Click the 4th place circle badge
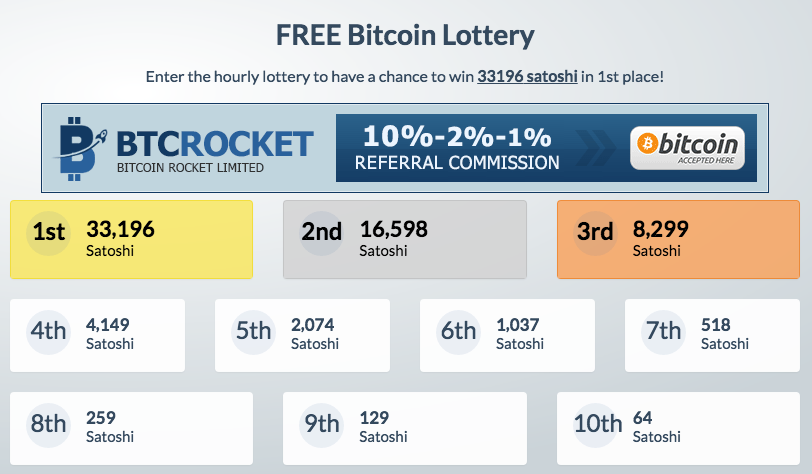Screen dimensions: 812x474 [48, 332]
